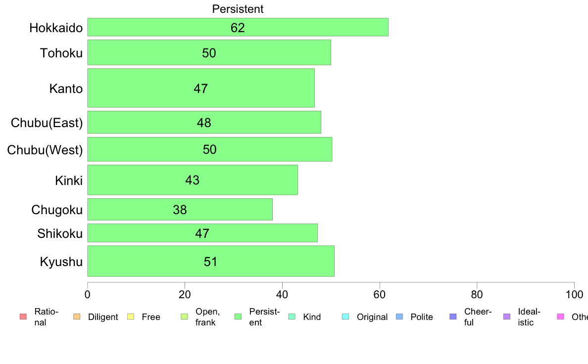588x364 pixels.
Task: Click the cyan Original legend swatch
Action: click(x=346, y=317)
